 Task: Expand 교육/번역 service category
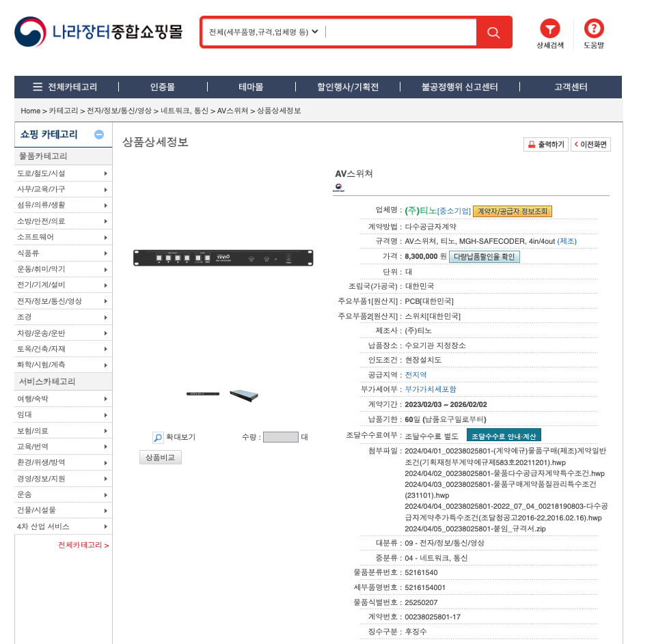pos(63,447)
